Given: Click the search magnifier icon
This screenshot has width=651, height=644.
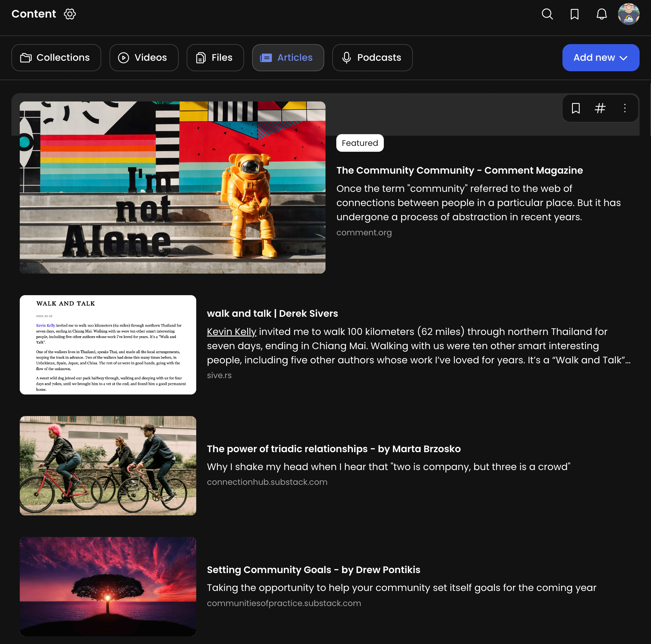Looking at the screenshot, I should 547,14.
